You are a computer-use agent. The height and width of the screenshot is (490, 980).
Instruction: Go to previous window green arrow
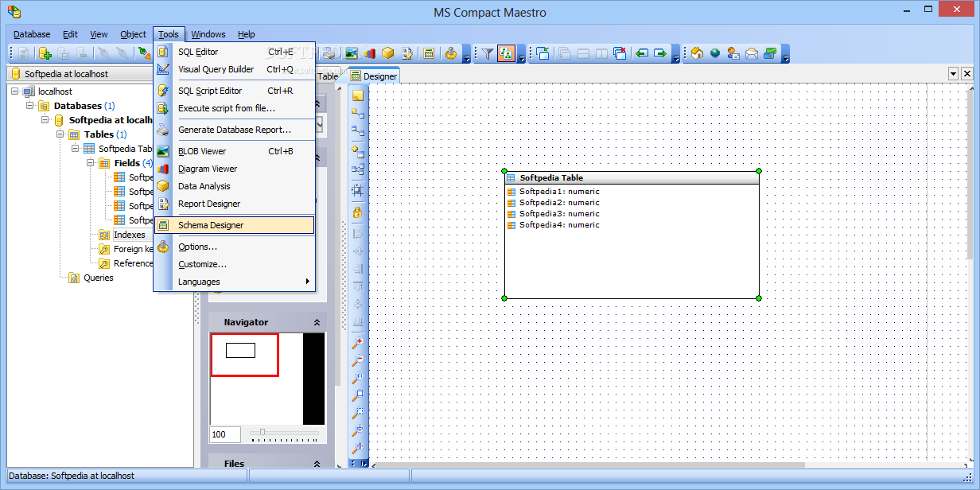[x=641, y=53]
